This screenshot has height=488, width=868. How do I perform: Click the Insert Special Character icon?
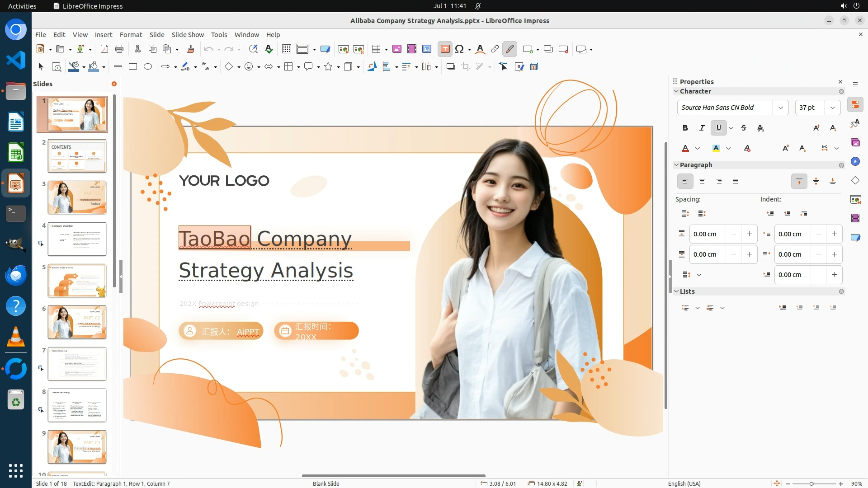(459, 49)
